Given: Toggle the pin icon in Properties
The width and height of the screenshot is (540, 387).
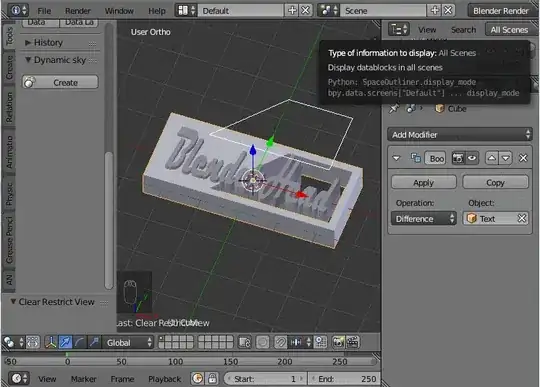Looking at the screenshot, I should (394, 109).
